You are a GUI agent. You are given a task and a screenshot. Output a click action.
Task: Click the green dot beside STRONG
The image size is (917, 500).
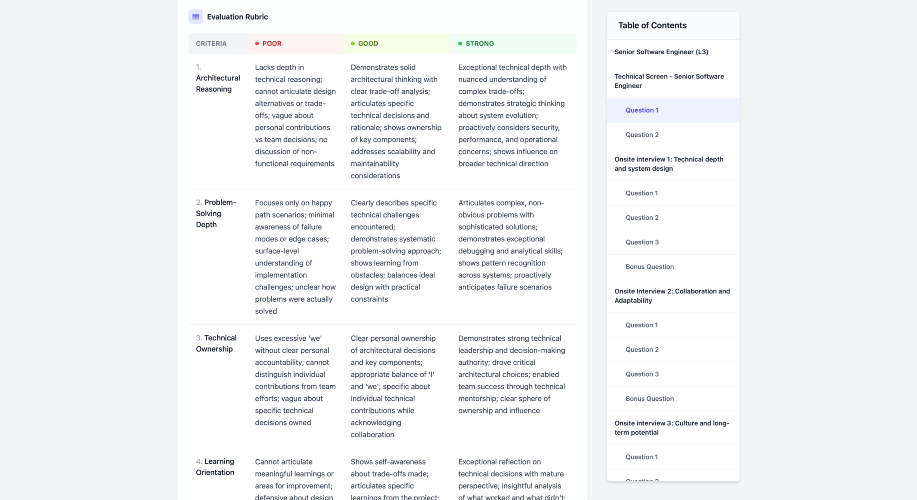[x=460, y=44]
